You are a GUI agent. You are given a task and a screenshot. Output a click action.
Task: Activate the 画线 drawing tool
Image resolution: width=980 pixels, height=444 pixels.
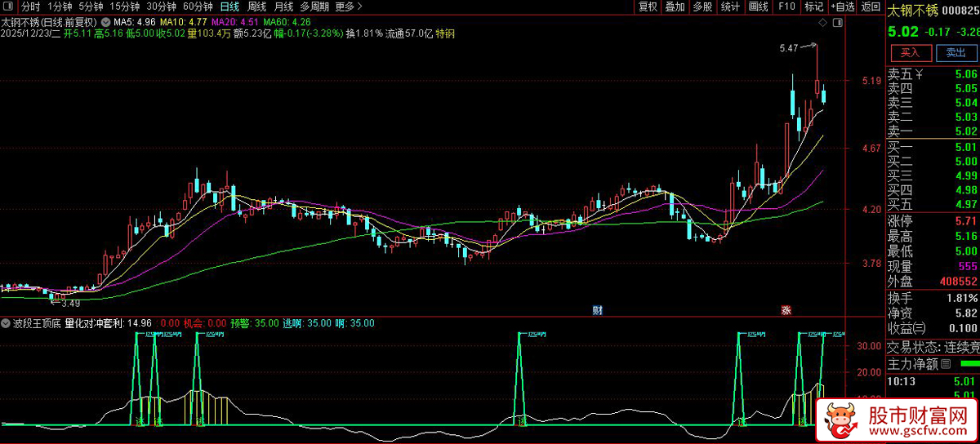(759, 7)
